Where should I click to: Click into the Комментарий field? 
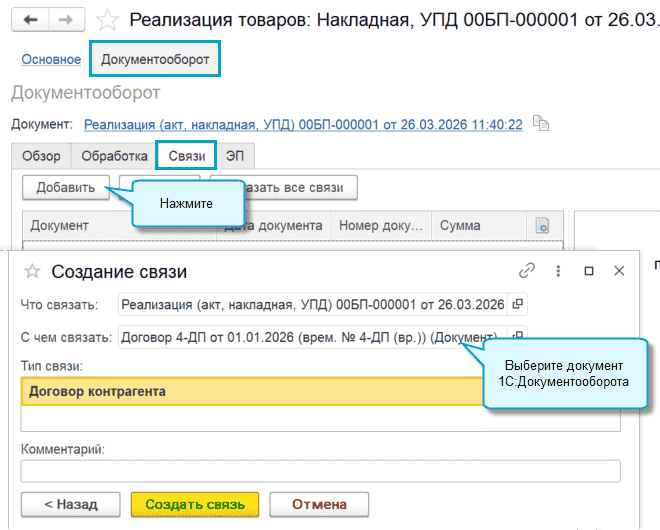click(320, 471)
